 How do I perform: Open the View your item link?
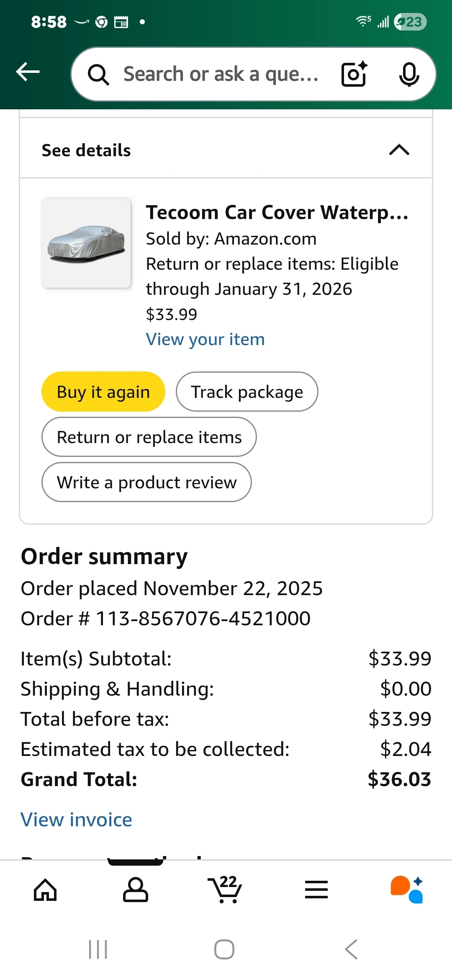(205, 339)
